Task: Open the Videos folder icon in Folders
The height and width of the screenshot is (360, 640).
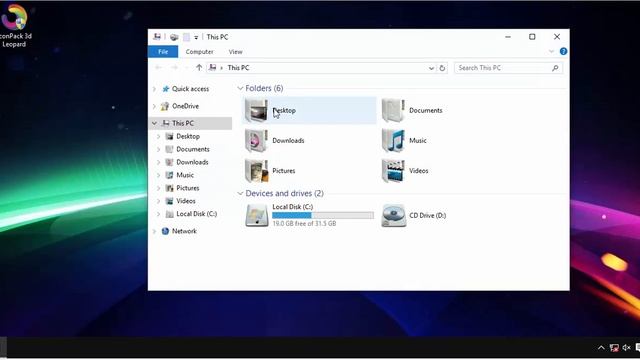Action: [x=393, y=171]
